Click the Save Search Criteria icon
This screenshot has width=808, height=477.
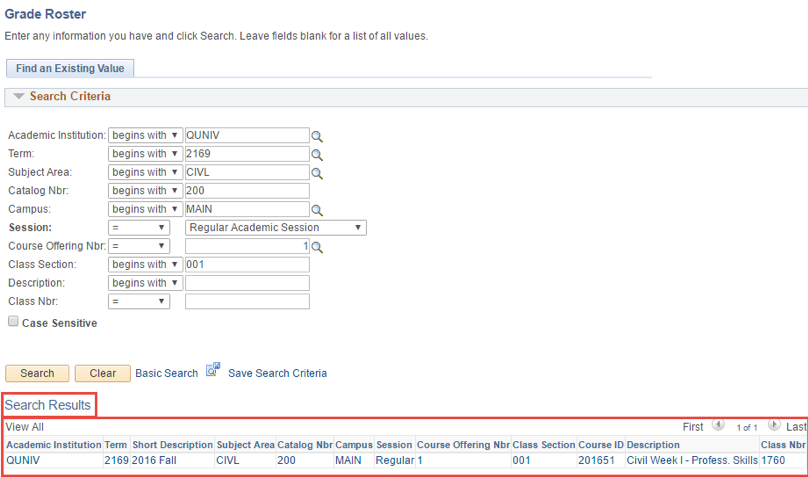213,372
